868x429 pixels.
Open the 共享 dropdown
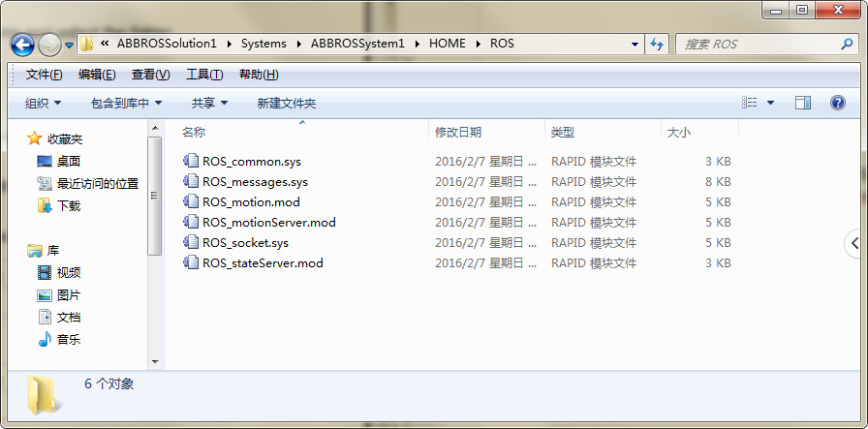(209, 103)
